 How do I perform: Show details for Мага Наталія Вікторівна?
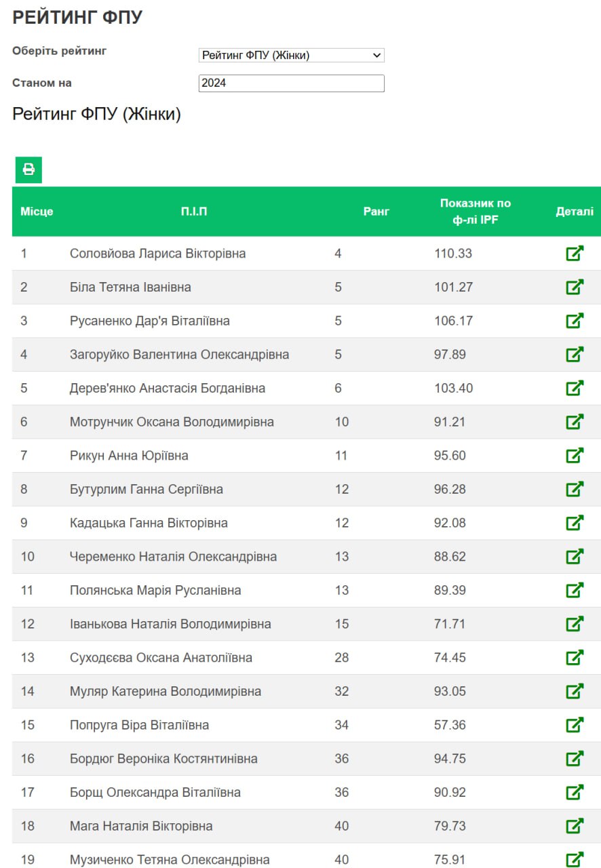point(575,826)
